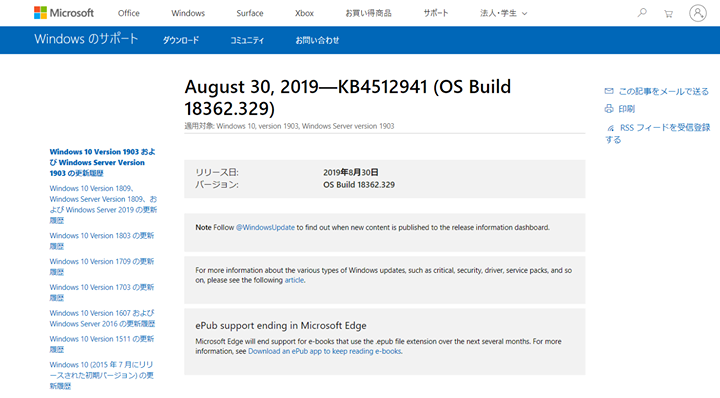Open Windows 10 Version 1809 update history
Image resolution: width=720 pixels, height=398 pixels.
click(103, 204)
